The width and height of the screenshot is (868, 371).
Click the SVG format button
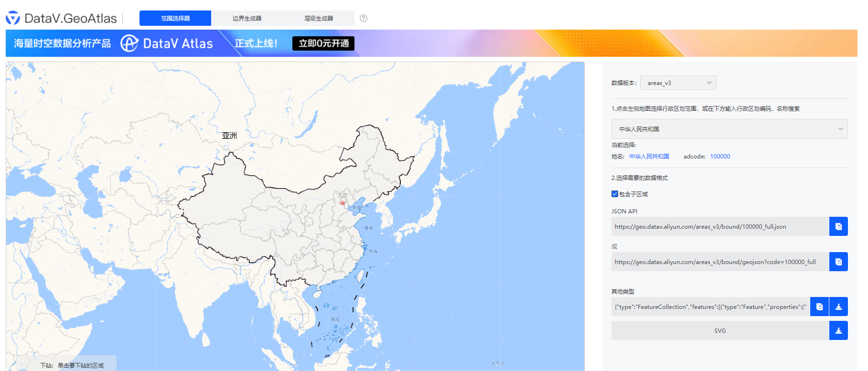(720, 330)
